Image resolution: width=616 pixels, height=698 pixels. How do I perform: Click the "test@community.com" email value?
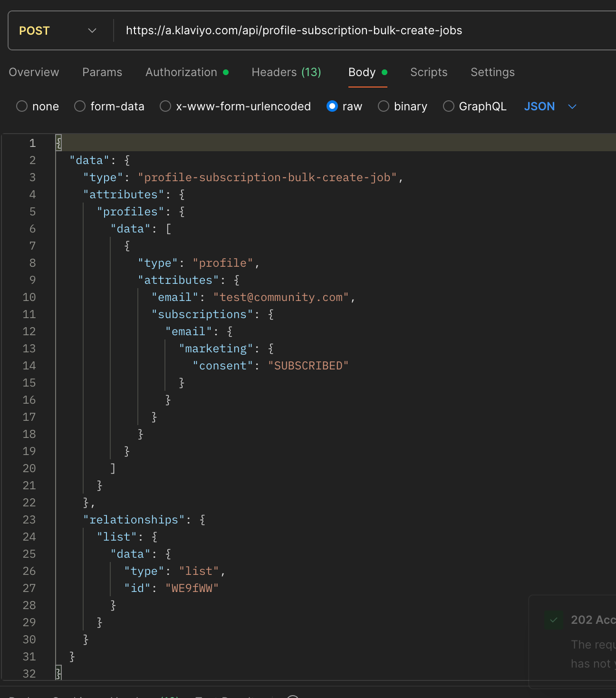tap(281, 297)
